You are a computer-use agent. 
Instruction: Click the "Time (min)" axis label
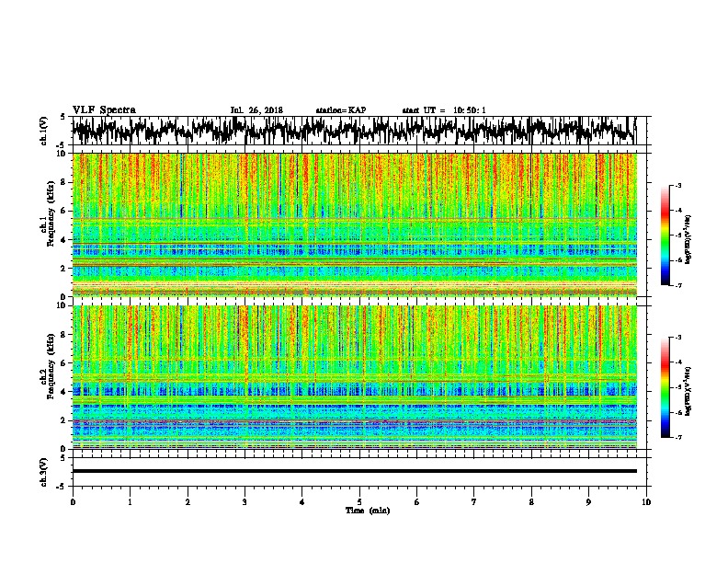pos(368,511)
